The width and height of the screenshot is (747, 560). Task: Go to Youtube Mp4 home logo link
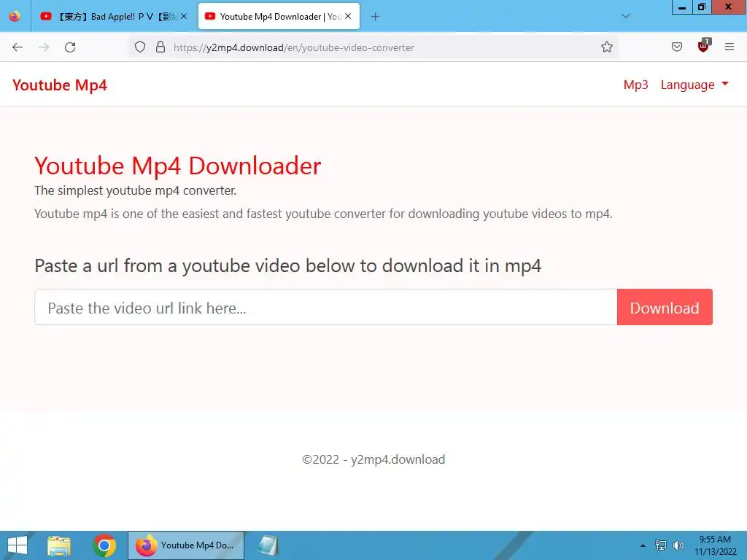(x=60, y=85)
